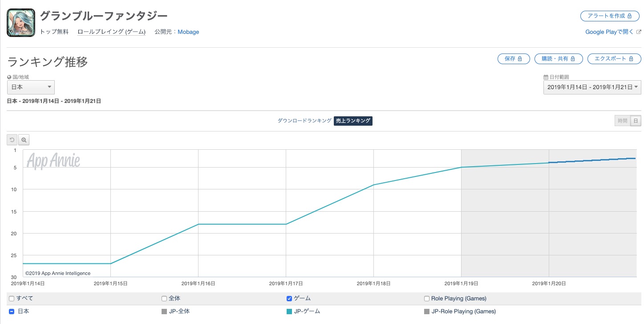Click the JP-Role Playing (Games) legend swatch
The image size is (644, 324).
[427, 312]
